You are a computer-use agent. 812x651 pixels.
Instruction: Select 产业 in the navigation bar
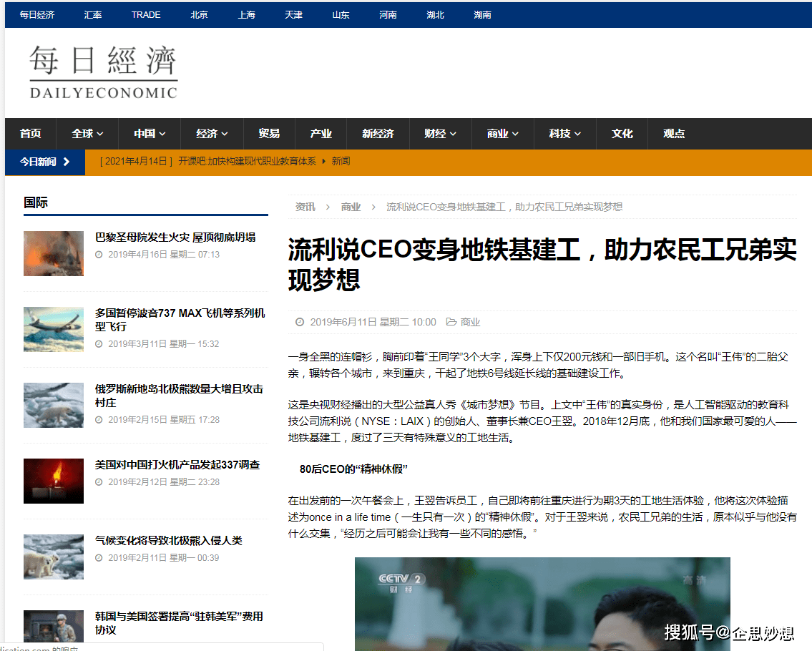(x=321, y=134)
